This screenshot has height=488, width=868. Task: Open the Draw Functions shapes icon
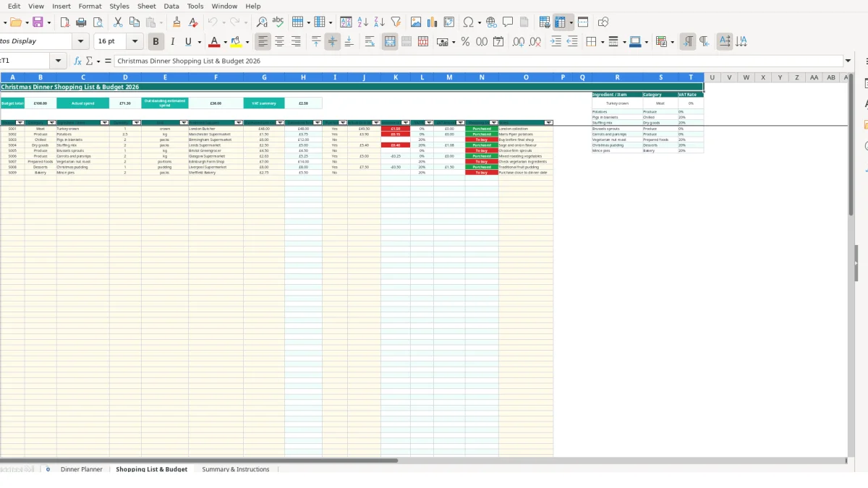coord(603,22)
